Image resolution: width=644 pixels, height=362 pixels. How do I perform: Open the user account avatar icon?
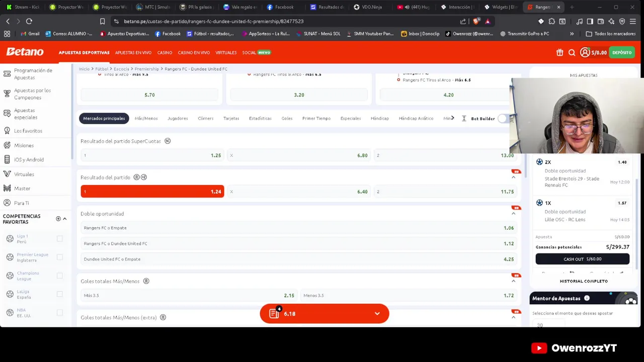585,52
